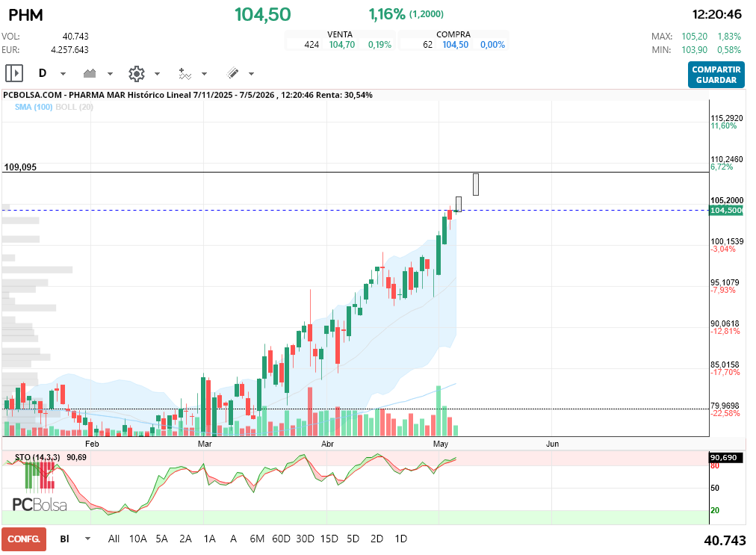This screenshot has width=756, height=555.
Task: Expand the indicators dropdown arrow
Action: click(205, 74)
